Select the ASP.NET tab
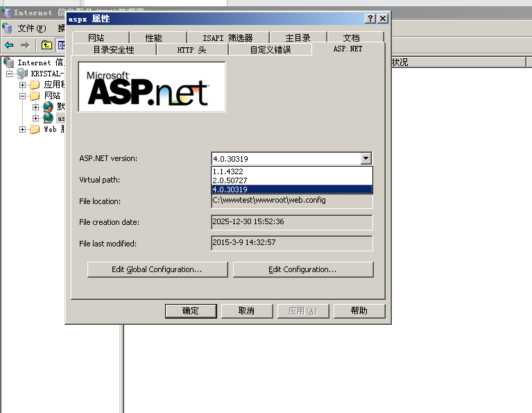Viewport: 532px width, 413px height. click(347, 49)
